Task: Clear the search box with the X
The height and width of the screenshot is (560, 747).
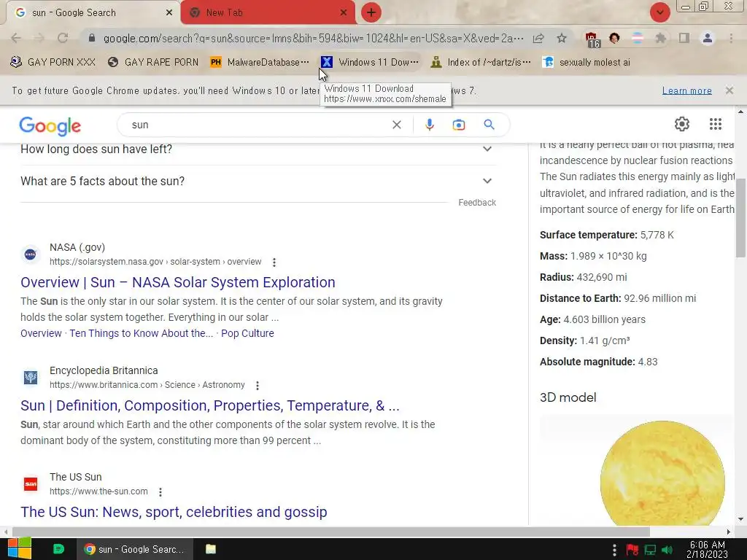Action: tap(396, 125)
